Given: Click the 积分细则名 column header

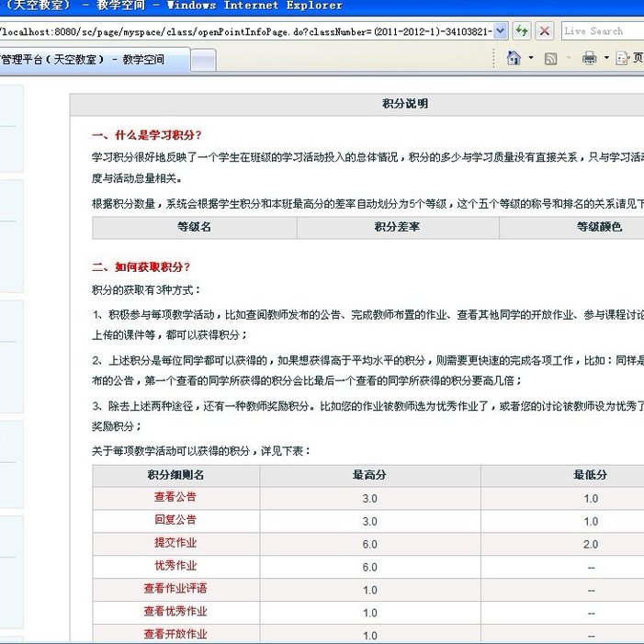Looking at the screenshot, I should pyautogui.click(x=175, y=475).
